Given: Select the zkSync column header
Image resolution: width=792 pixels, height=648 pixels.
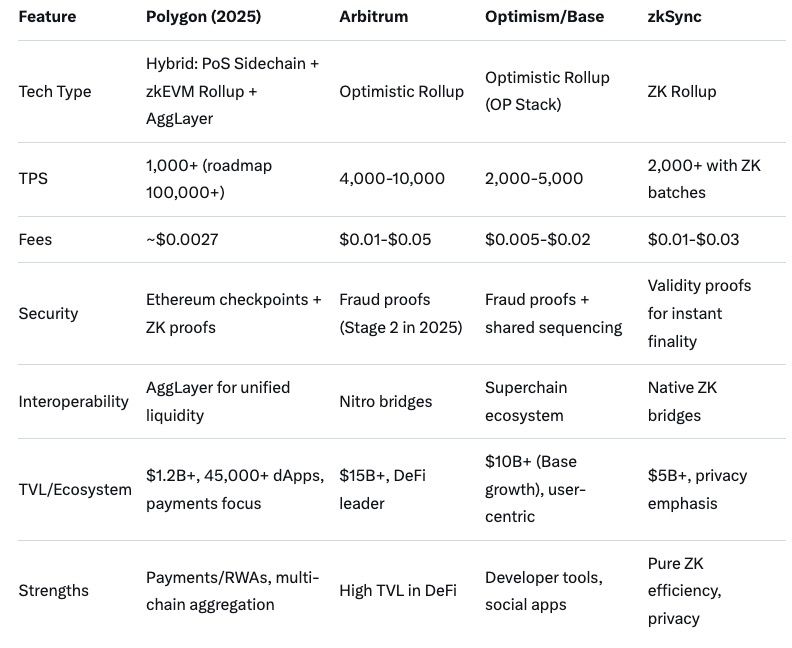Looking at the screenshot, I should click(x=676, y=17).
